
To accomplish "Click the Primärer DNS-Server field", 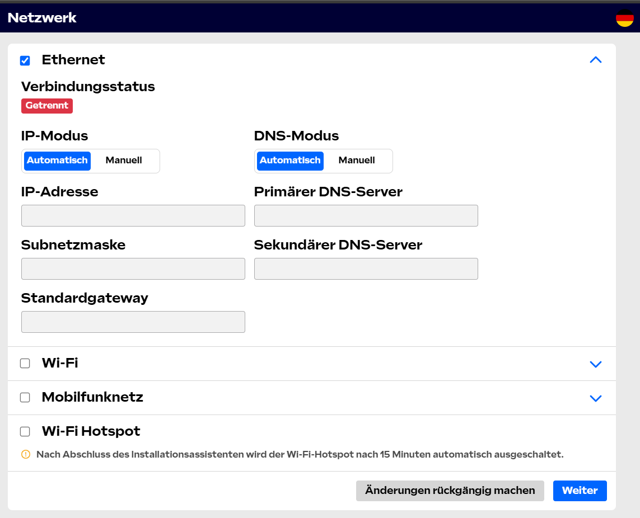I will (x=366, y=216).
